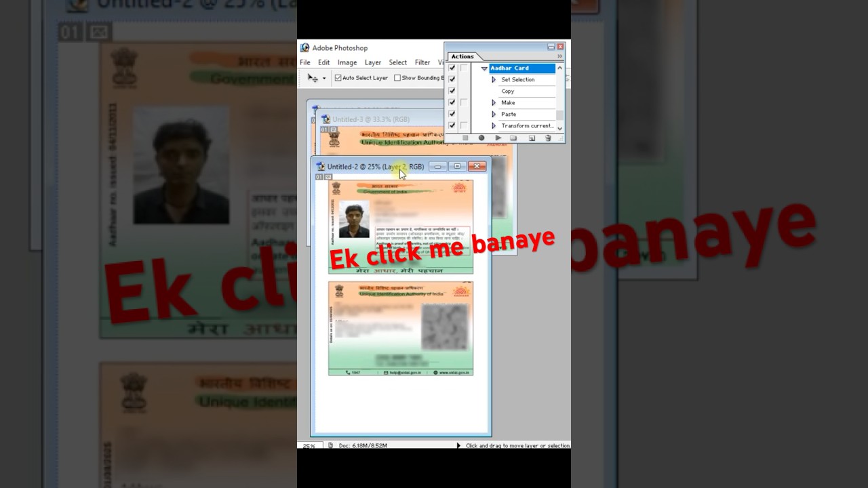
Task: Play the selected Aadhar Card action
Action: (x=498, y=138)
